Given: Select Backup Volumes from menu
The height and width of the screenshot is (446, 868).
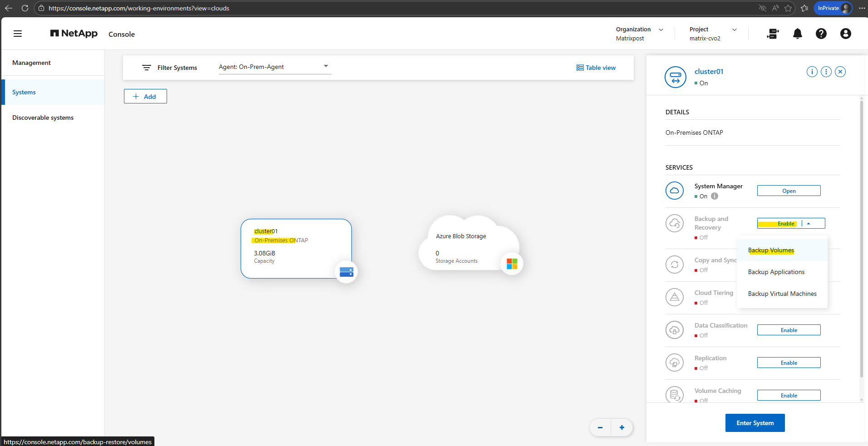Looking at the screenshot, I should tap(771, 250).
